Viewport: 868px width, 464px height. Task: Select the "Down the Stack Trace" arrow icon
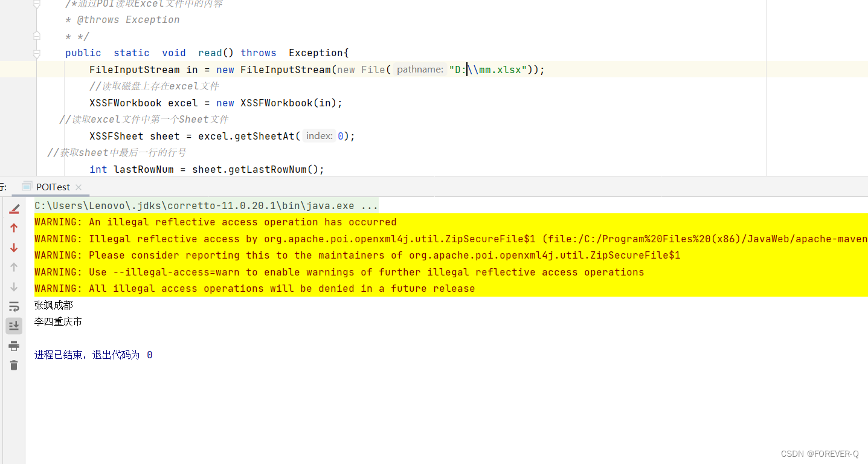pos(13,248)
